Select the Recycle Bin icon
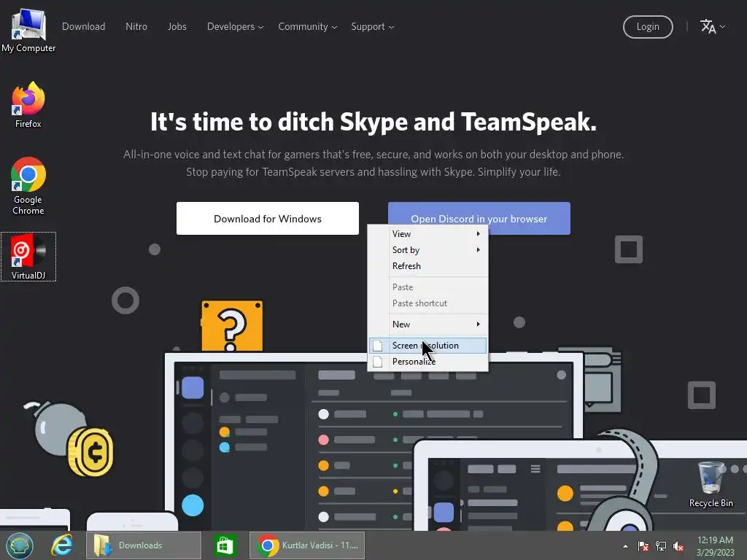Screen dimensions: 747x560 pyautogui.click(x=711, y=484)
